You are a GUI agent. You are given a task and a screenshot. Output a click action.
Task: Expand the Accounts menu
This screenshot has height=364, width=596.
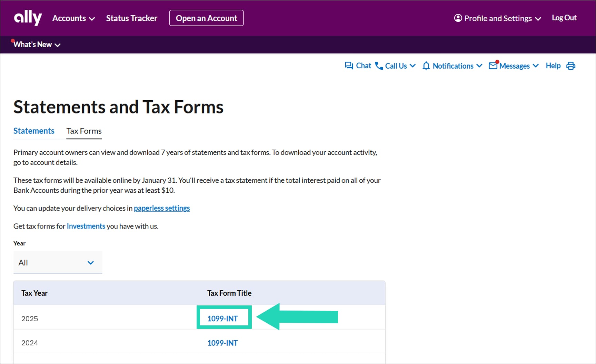[x=73, y=18]
